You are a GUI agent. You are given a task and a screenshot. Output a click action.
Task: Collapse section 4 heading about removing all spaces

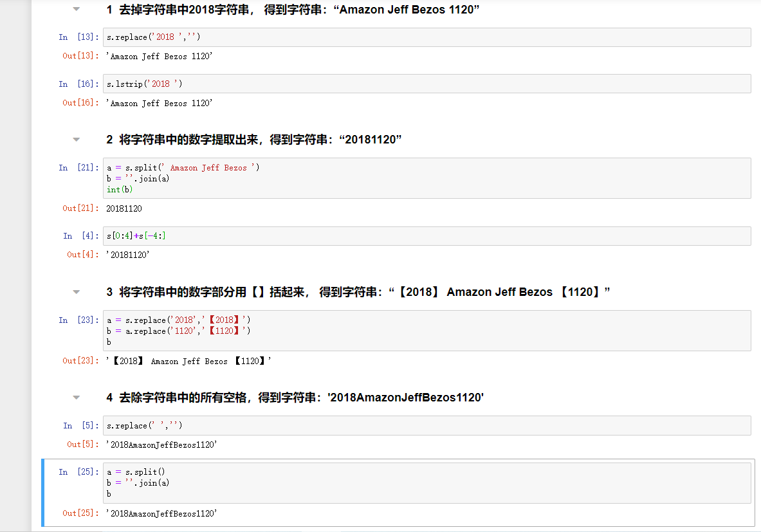77,398
